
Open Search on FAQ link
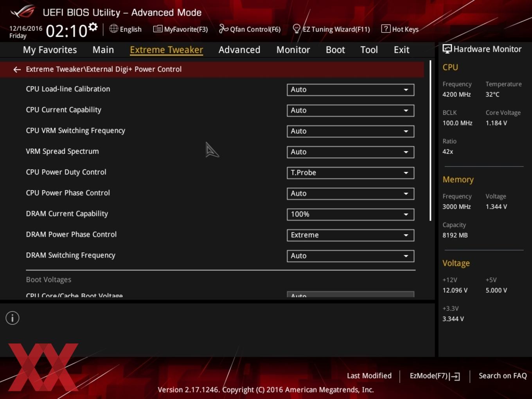[503, 376]
